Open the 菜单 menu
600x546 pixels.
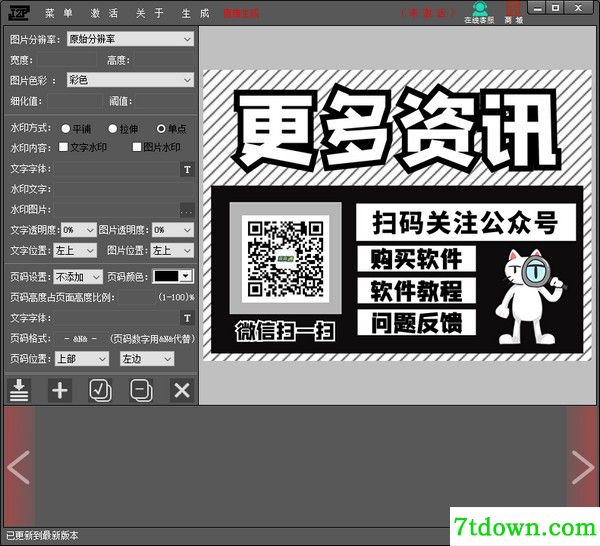tap(59, 13)
